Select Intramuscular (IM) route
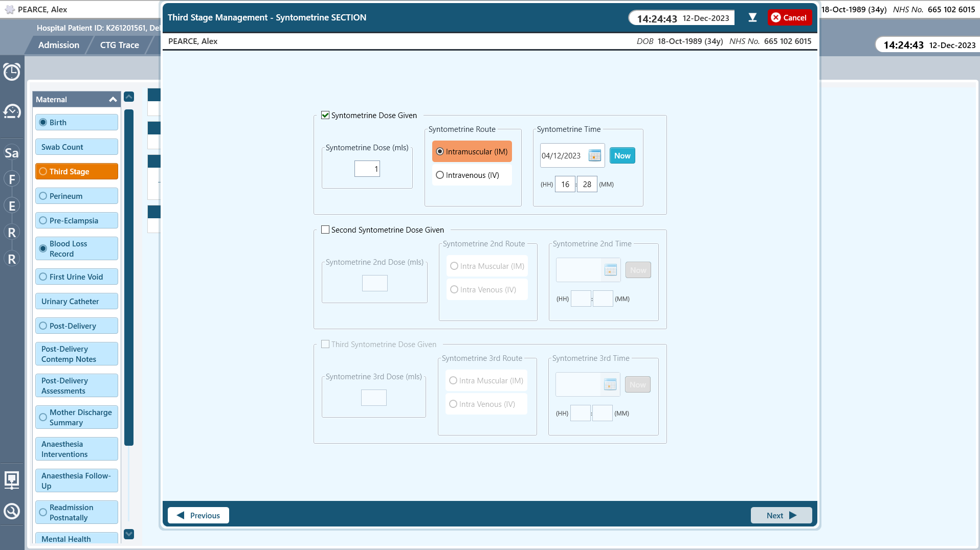Viewport: 980px width, 550px height. pos(472,152)
